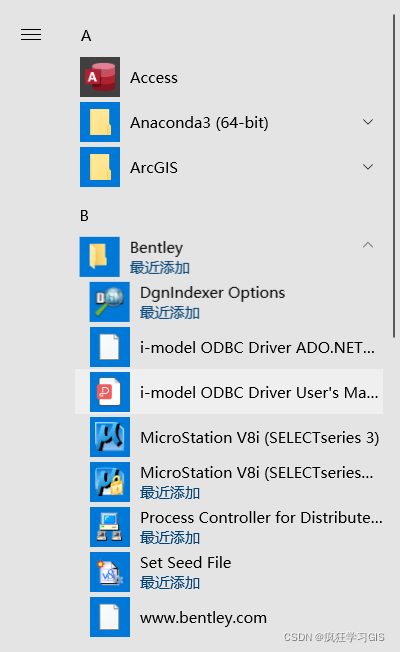Open the hamburger menu icon
The image size is (400, 652).
coord(31,35)
